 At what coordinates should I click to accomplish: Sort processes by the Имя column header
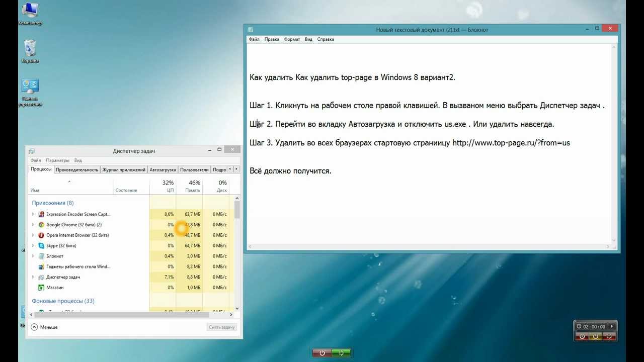coord(71,186)
